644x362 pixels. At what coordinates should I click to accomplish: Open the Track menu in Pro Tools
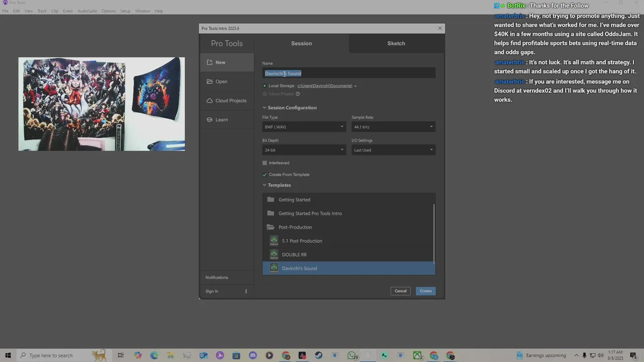tap(42, 11)
